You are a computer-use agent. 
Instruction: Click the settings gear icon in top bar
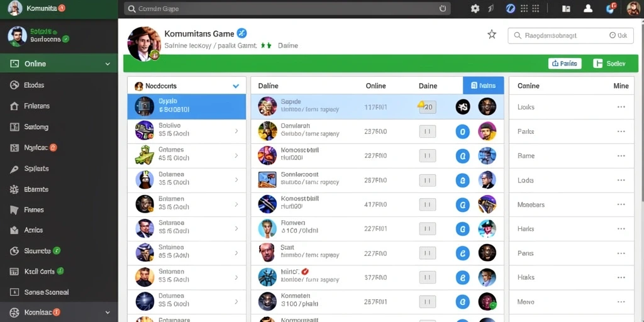point(475,8)
